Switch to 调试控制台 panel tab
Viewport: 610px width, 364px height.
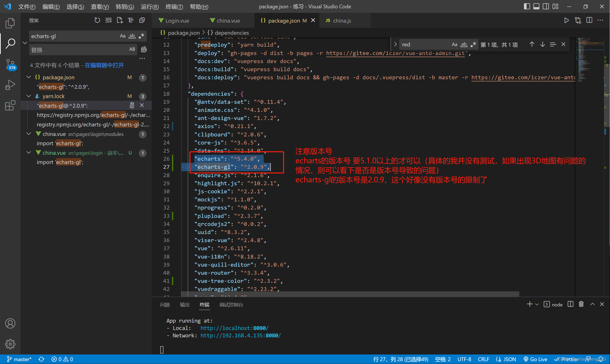pyautogui.click(x=231, y=305)
